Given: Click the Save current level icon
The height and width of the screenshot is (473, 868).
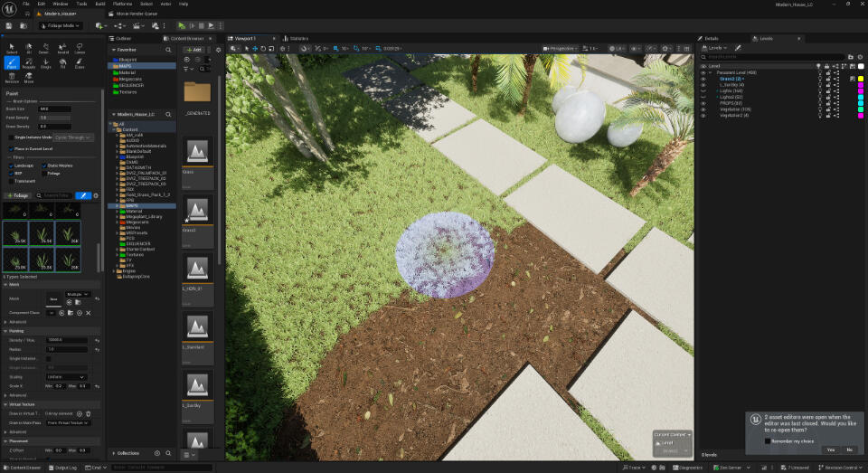Looking at the screenshot, I should tap(9, 25).
